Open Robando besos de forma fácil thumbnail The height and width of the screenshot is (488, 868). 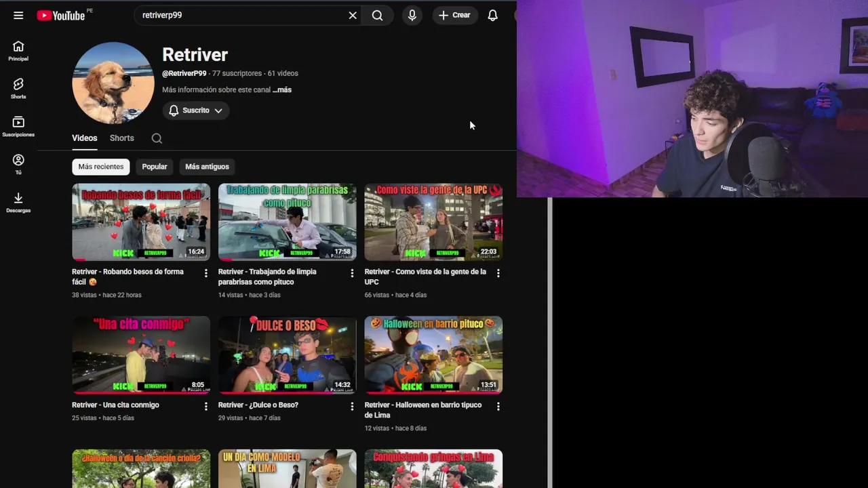point(141,222)
